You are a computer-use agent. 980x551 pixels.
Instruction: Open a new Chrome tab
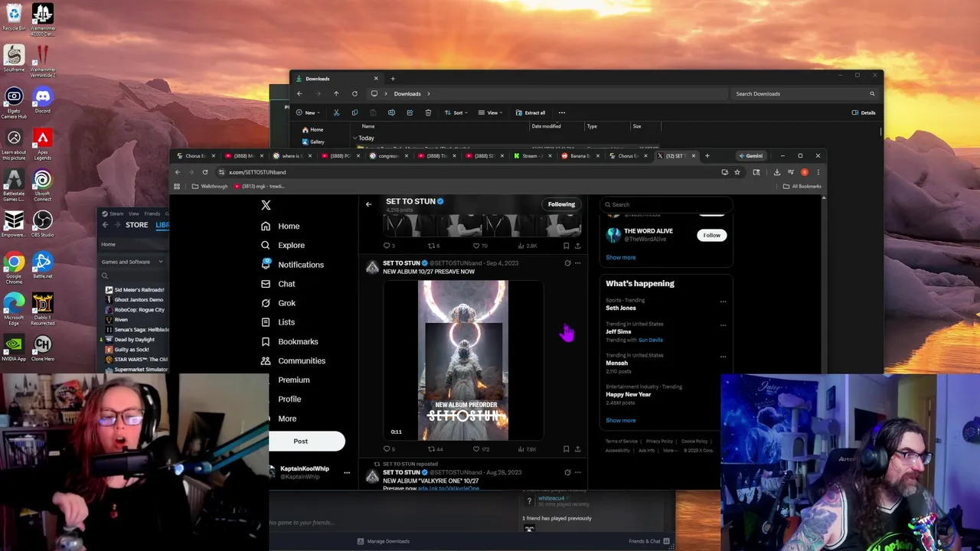[707, 156]
